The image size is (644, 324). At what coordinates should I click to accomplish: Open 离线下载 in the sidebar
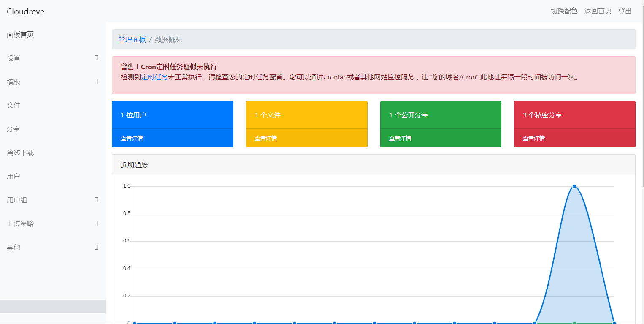click(x=20, y=153)
